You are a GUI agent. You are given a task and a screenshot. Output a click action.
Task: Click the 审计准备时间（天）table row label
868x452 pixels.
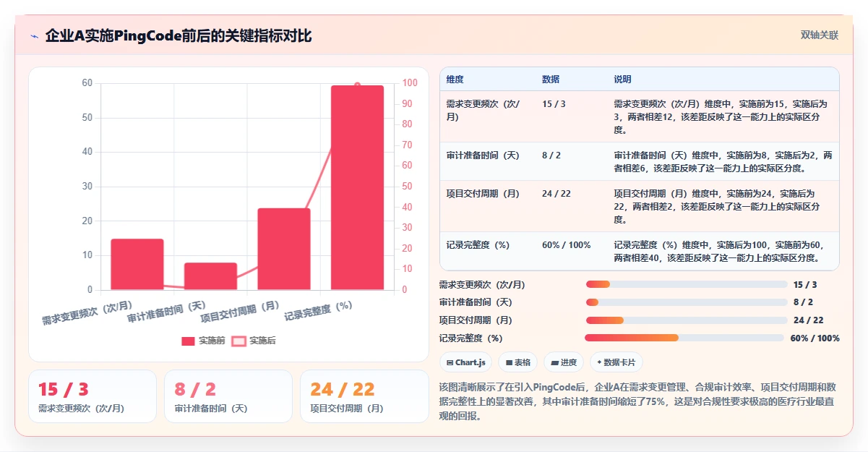(484, 155)
